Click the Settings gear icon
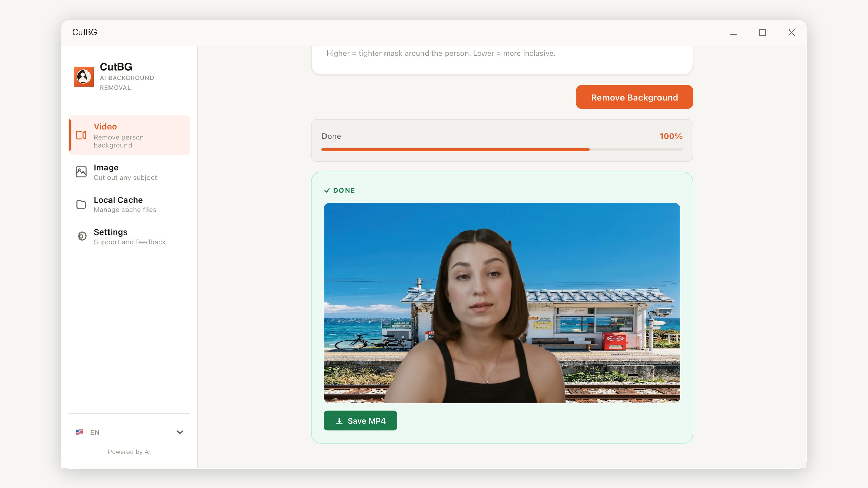 [x=82, y=236]
